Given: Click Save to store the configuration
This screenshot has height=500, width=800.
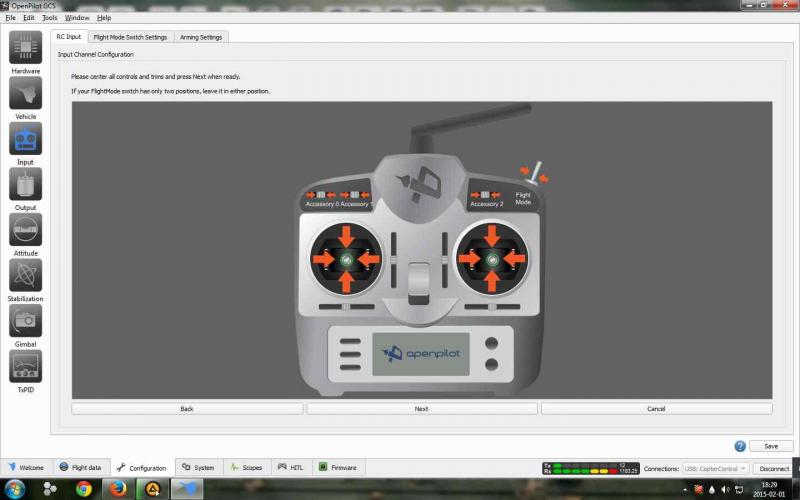Looking at the screenshot, I should tap(771, 446).
